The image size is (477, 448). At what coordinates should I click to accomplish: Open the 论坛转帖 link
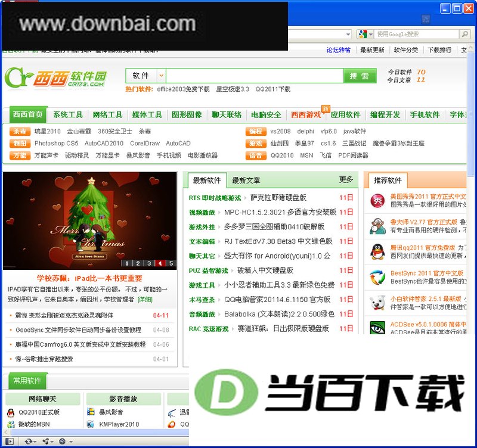pyautogui.click(x=338, y=50)
